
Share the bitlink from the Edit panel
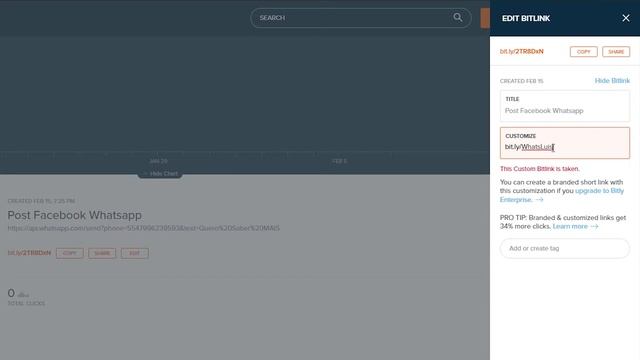point(616,52)
